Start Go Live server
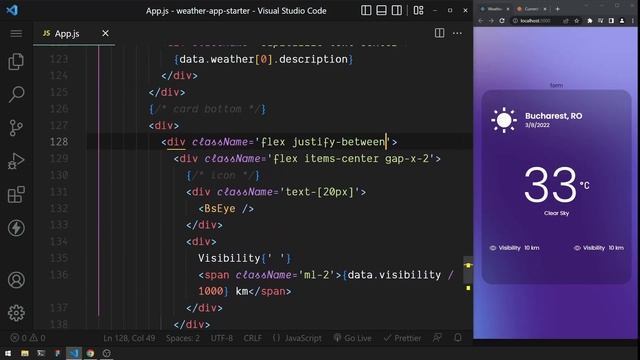Screen dimensions: 640x360 [x=353, y=338]
